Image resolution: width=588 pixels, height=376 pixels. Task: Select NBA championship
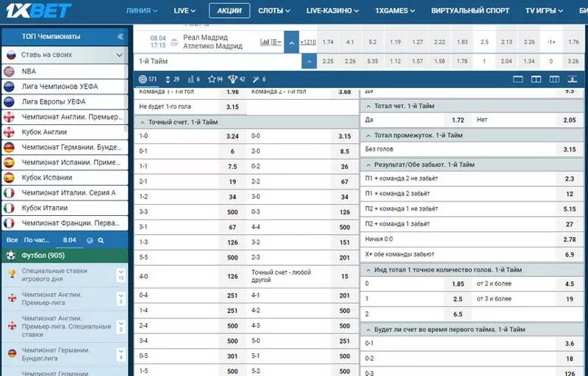(65, 71)
